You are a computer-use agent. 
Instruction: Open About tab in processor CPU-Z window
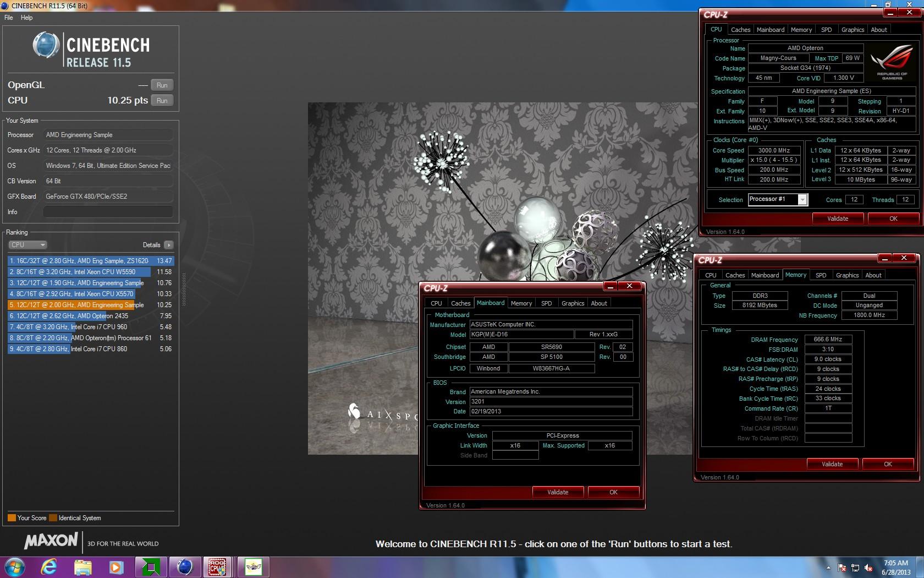878,30
